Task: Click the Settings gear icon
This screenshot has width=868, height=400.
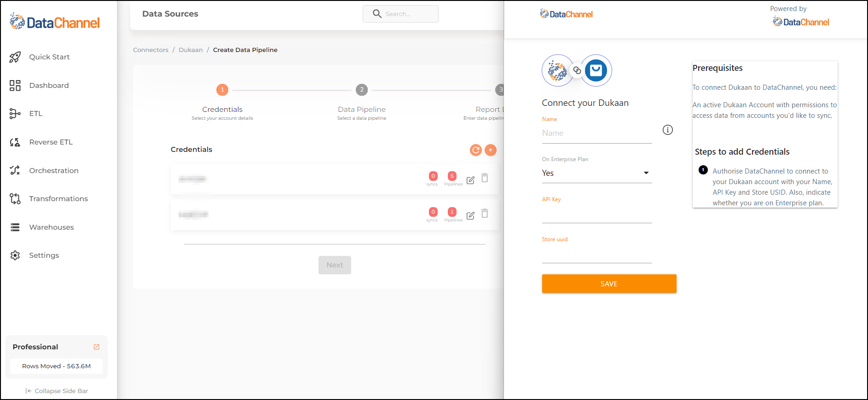Action: (x=15, y=255)
